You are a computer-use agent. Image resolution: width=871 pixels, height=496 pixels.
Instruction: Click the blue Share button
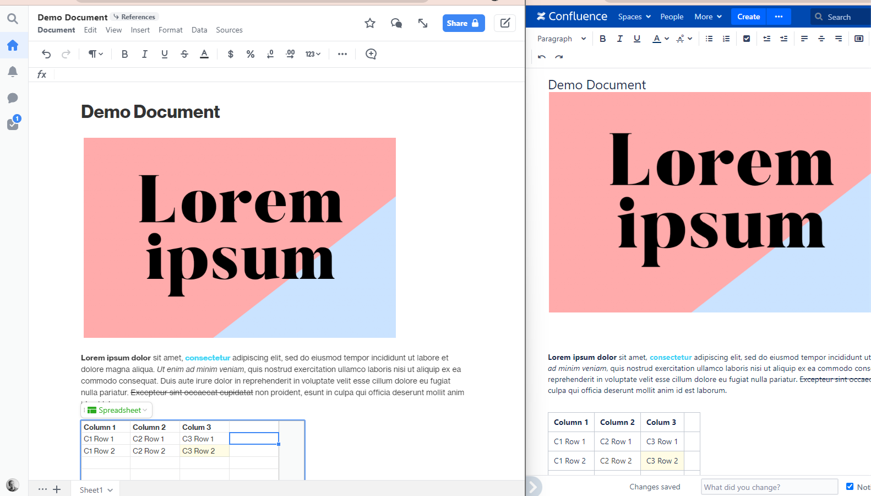click(x=463, y=23)
